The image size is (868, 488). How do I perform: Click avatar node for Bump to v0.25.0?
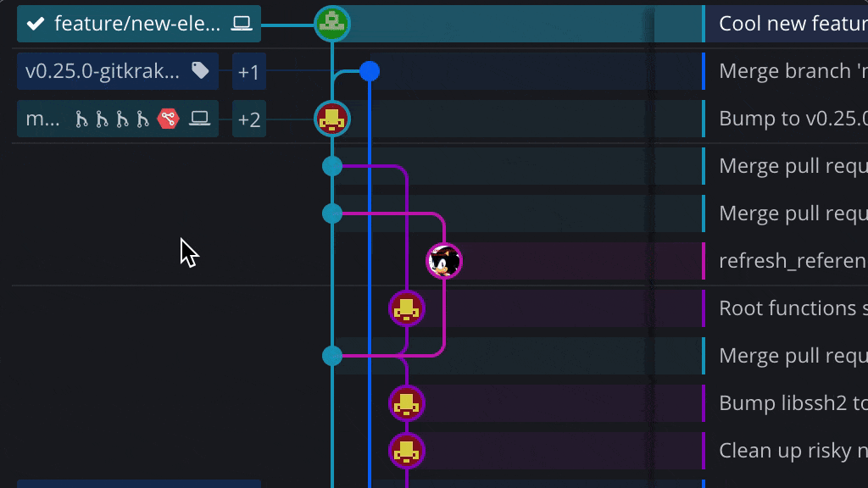(332, 119)
